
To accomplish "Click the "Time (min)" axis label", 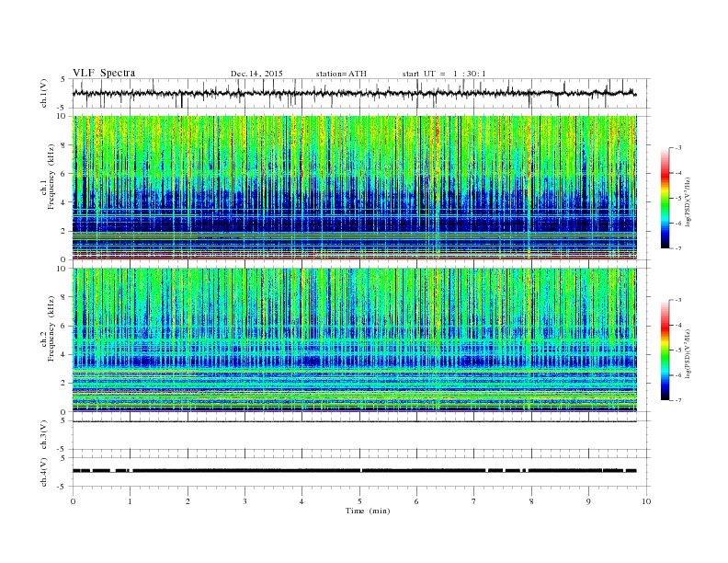I will (x=368, y=511).
